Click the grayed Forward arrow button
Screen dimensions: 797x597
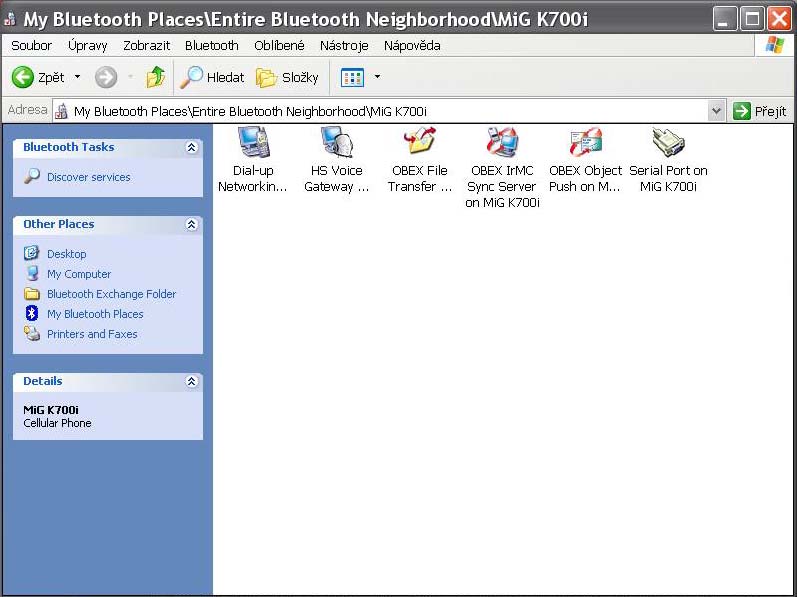106,77
